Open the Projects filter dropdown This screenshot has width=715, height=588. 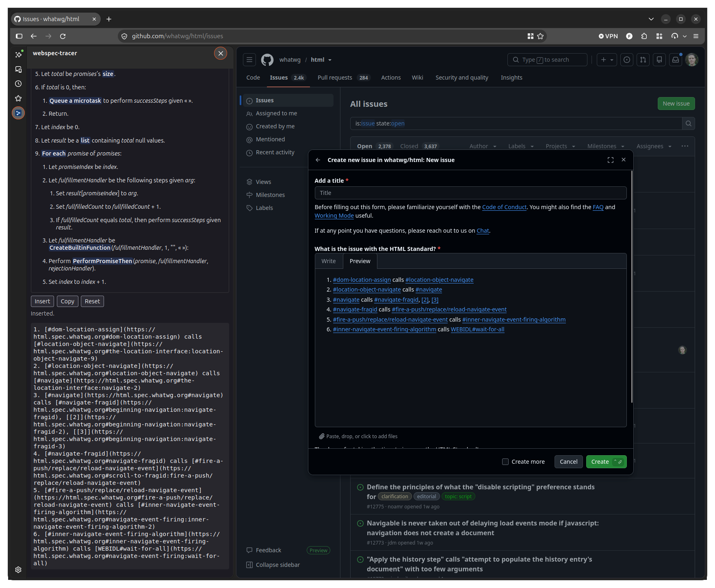click(561, 146)
